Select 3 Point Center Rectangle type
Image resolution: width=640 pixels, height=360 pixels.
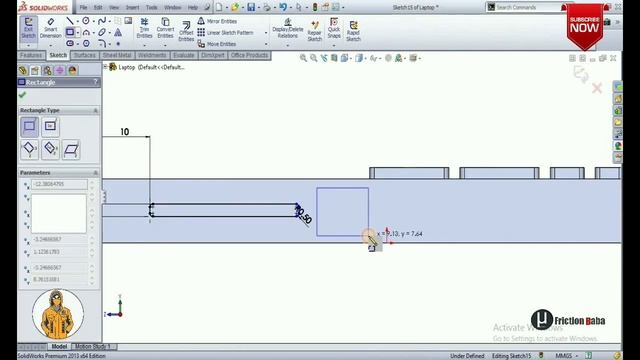(50, 149)
